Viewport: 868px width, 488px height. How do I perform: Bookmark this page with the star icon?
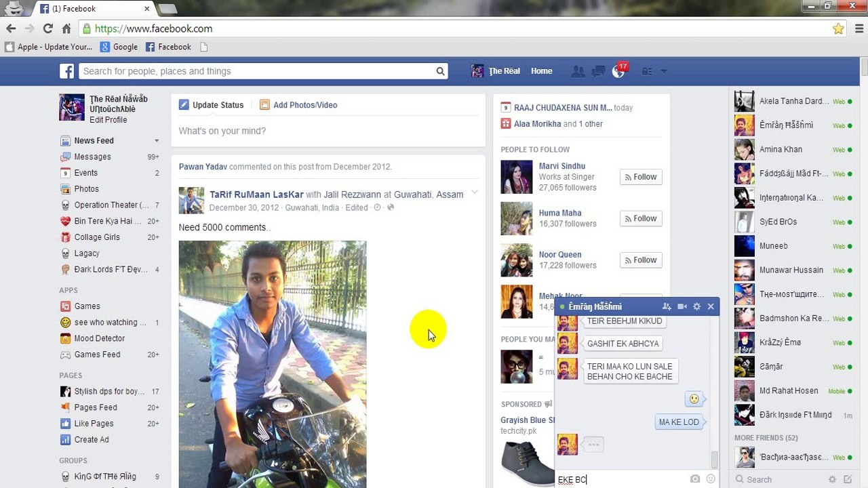tap(838, 28)
